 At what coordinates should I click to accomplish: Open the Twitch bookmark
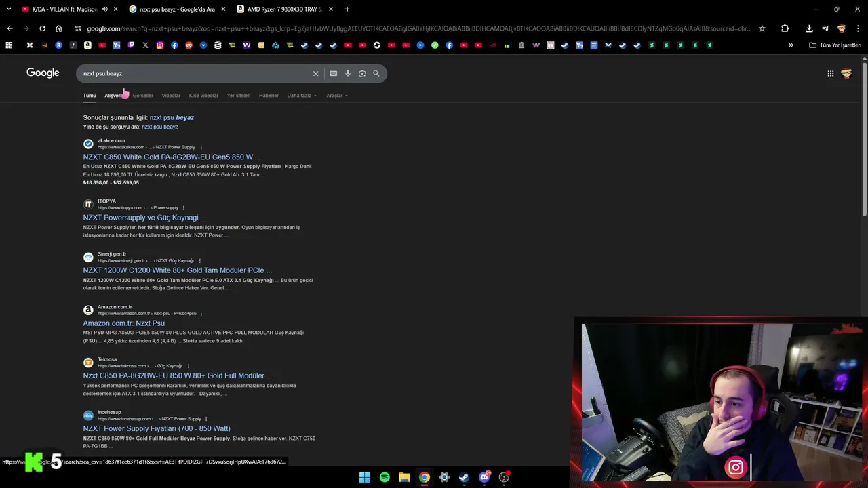[131, 45]
